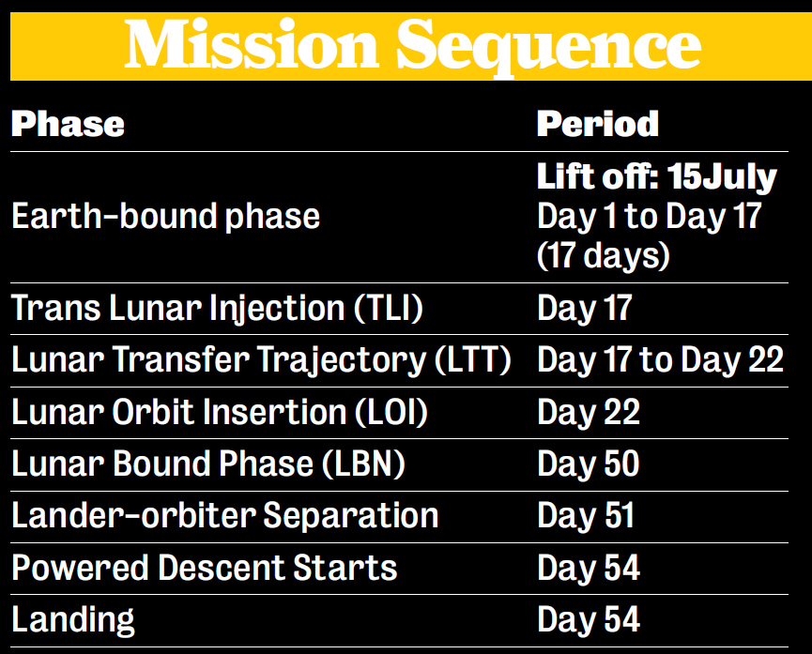Image resolution: width=812 pixels, height=654 pixels.
Task: Click the Day 51 period value
Action: [x=586, y=516]
